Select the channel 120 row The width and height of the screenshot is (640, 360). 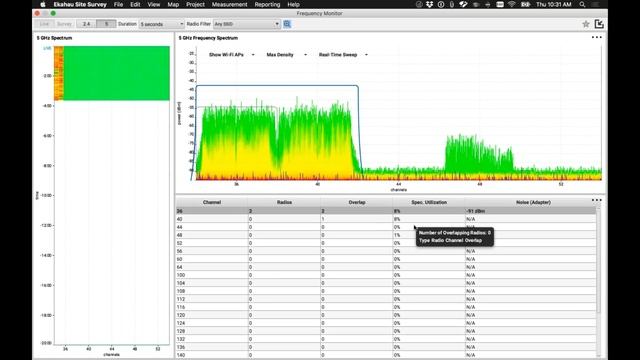pos(386,315)
